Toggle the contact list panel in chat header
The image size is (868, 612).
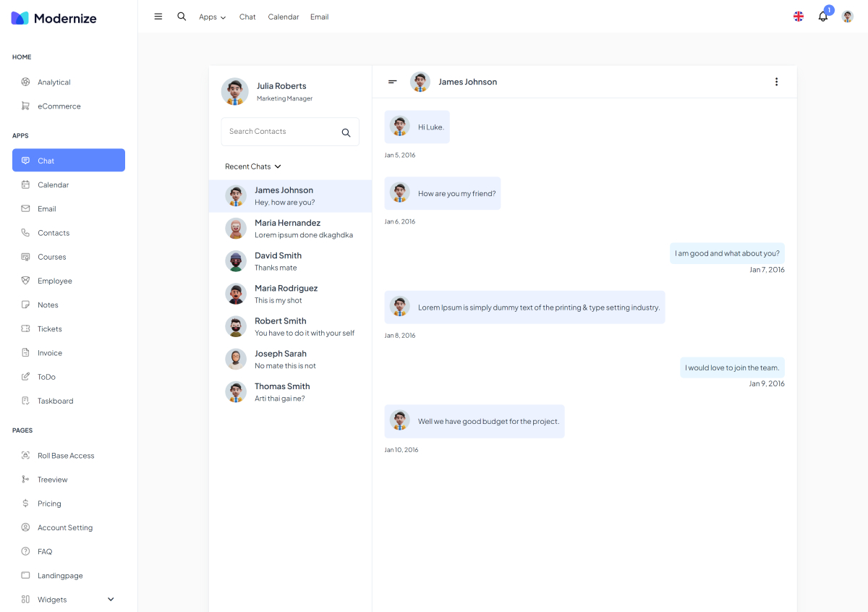point(393,82)
